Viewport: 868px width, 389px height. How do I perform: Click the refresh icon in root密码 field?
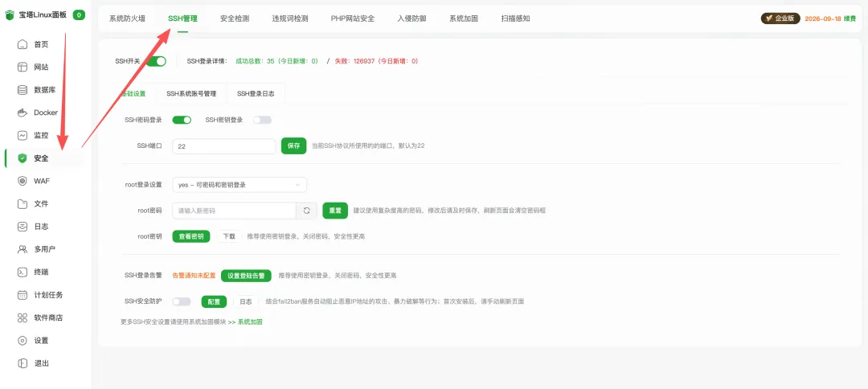[x=305, y=211]
